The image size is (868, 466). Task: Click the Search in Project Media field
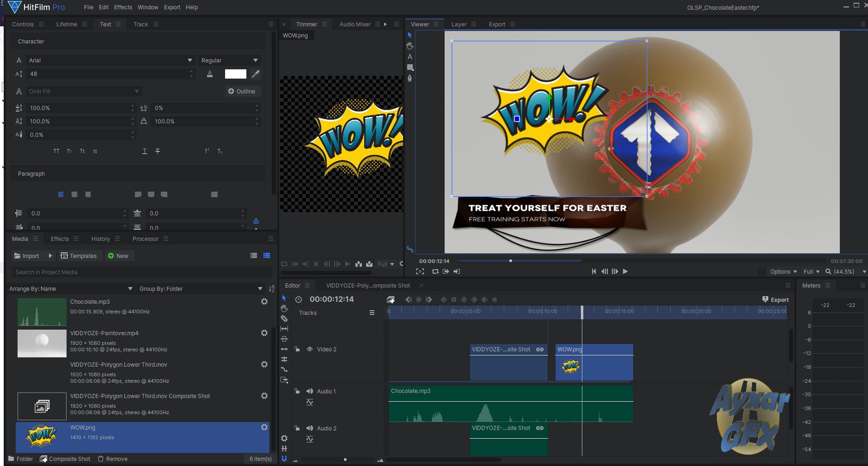[x=141, y=272]
